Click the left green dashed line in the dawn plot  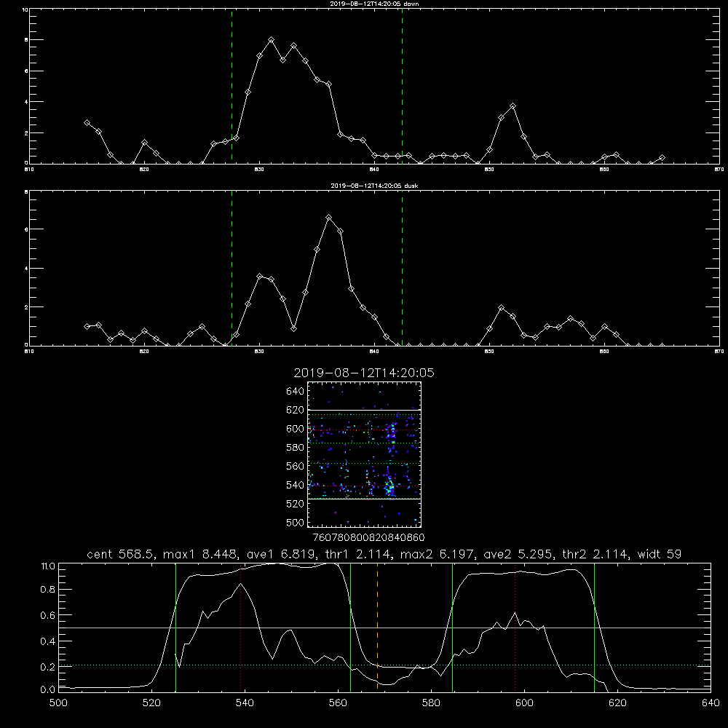tap(232, 86)
